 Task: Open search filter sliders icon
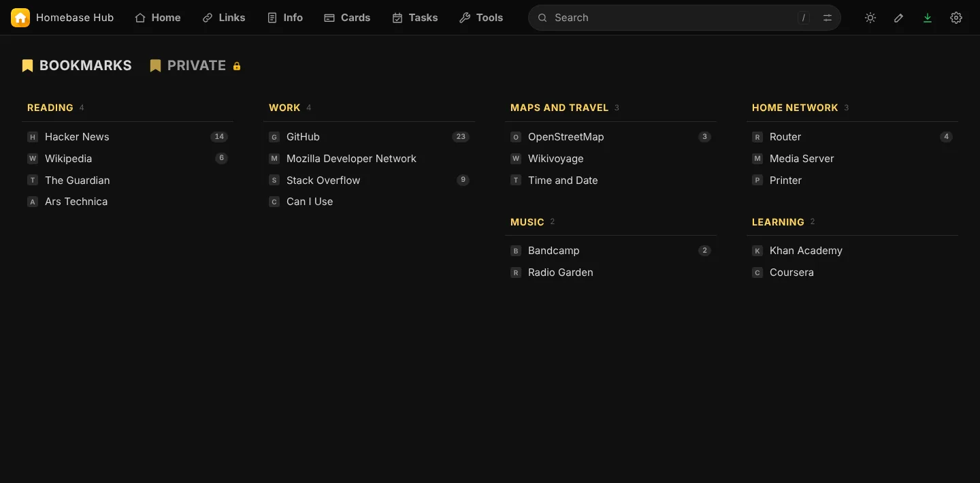(x=828, y=18)
